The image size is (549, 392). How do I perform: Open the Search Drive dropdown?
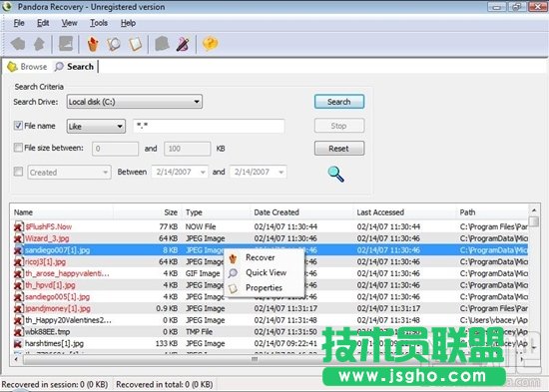[135, 102]
